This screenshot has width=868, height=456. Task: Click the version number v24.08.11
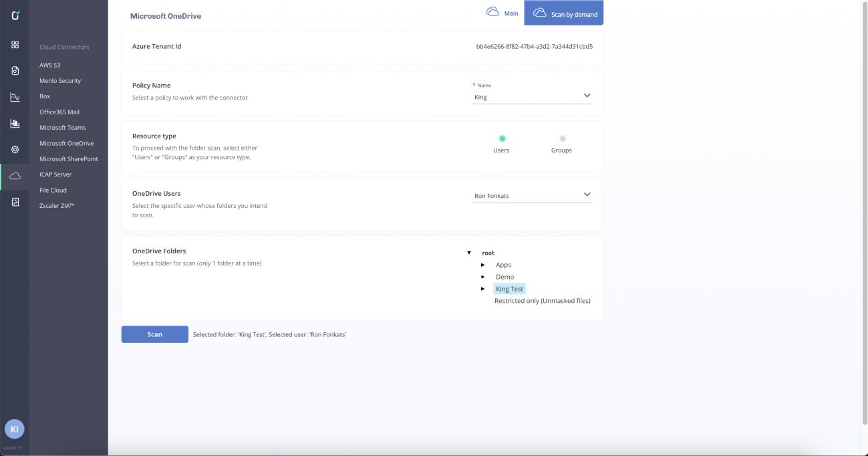12,448
